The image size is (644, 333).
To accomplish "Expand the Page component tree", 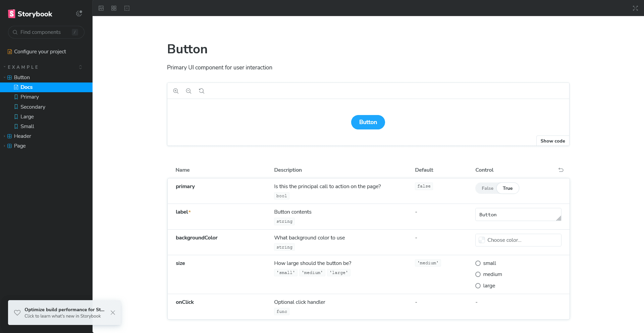I will tap(4, 146).
